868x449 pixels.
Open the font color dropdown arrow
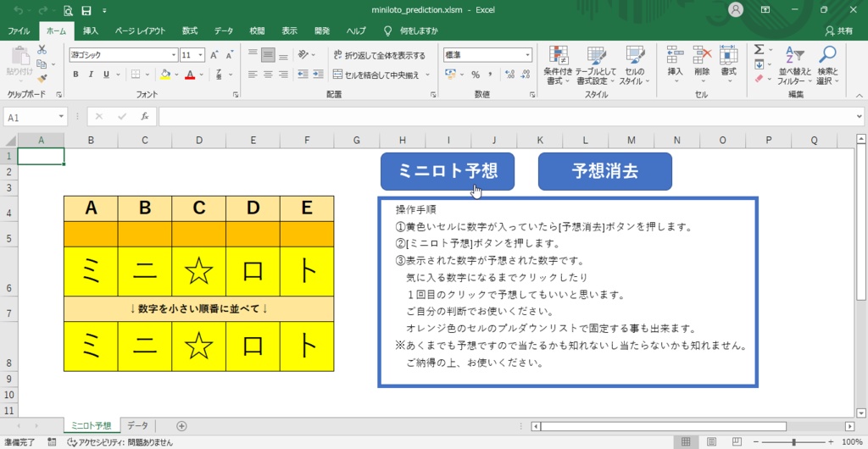[202, 74]
